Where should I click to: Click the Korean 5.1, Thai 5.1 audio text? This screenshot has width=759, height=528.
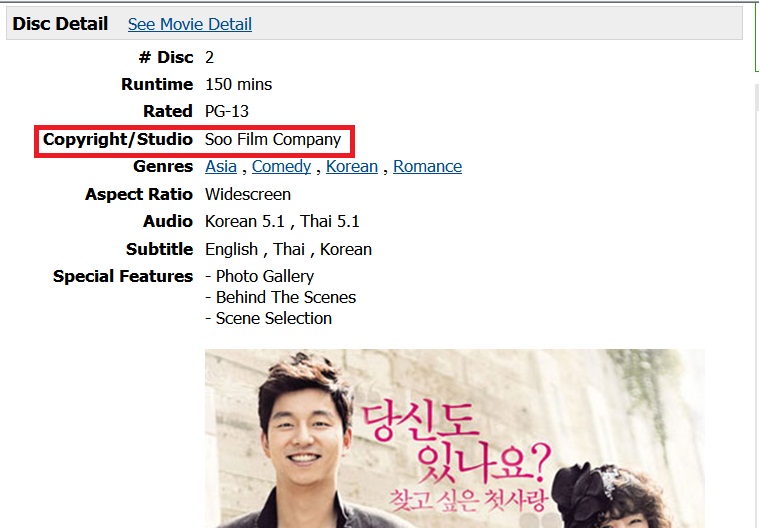(x=282, y=221)
